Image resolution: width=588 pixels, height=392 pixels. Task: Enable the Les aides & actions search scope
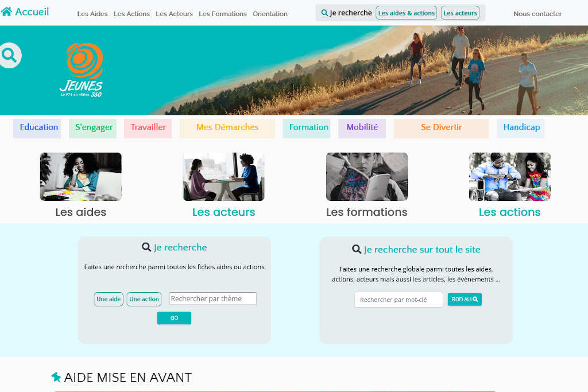point(406,11)
